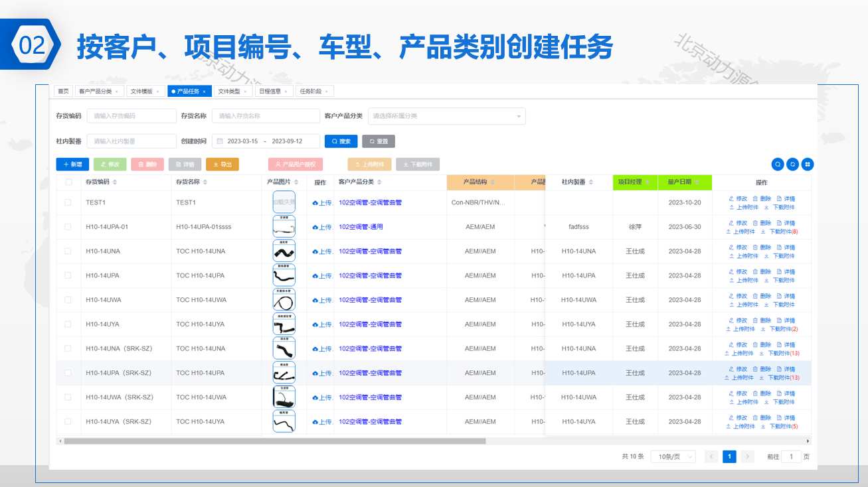Click the round search toggle icon above table
The width and height of the screenshot is (868, 487).
pos(778,165)
